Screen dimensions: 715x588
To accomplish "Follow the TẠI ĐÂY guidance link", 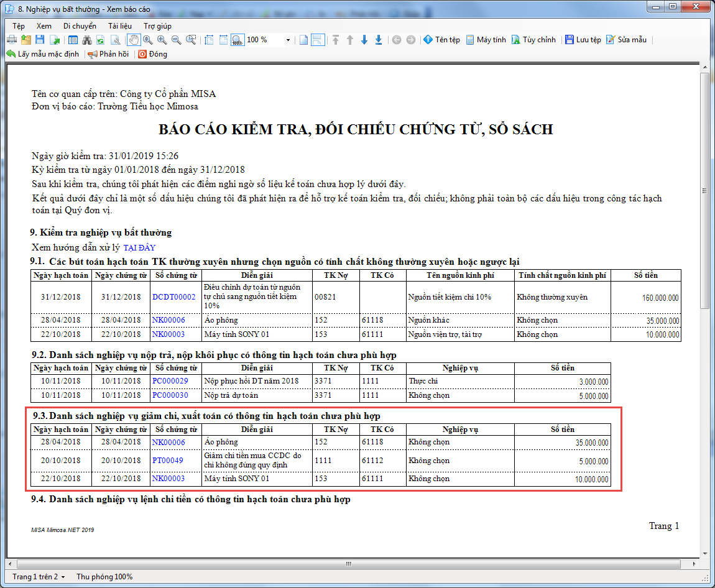I will click(x=139, y=248).
